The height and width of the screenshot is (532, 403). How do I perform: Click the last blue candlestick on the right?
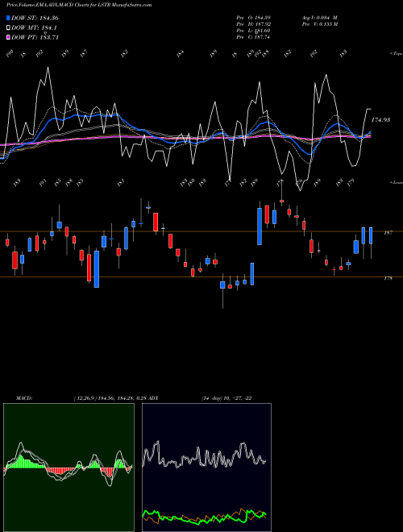click(371, 235)
